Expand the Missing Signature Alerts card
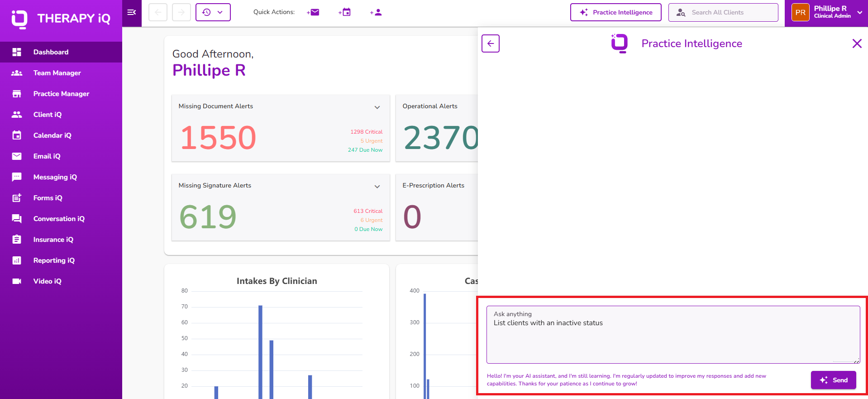 [x=377, y=187]
